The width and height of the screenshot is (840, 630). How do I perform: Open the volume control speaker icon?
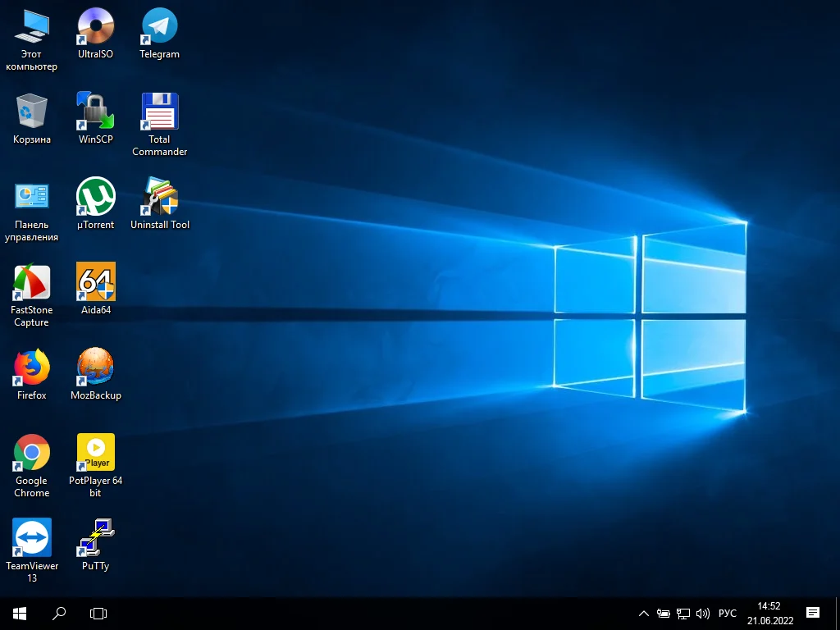(x=702, y=614)
